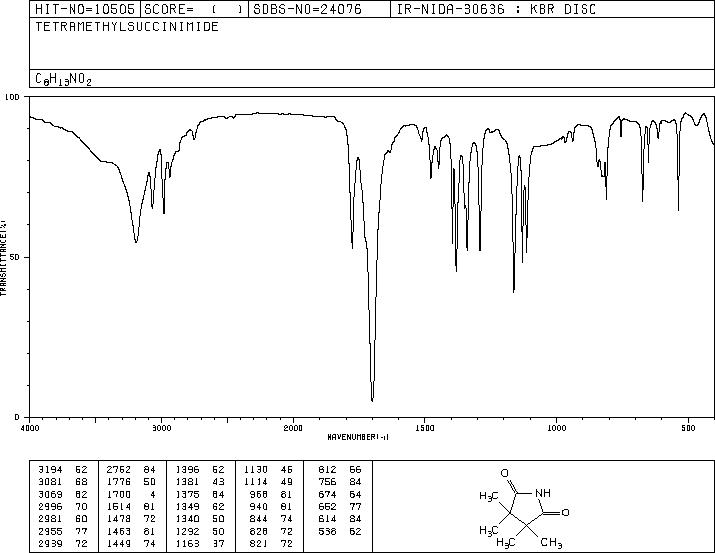715x553 pixels.
Task: Click the peak table entry 2939
Action: (x=50, y=543)
